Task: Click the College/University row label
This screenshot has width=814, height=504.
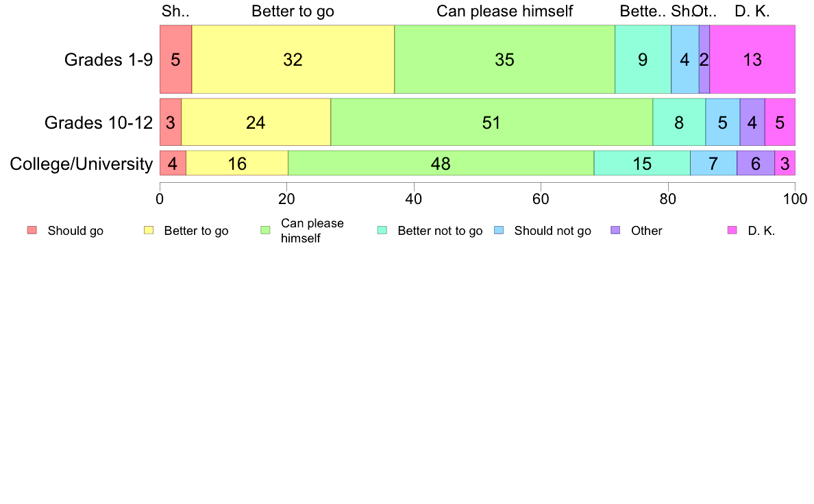Action: (82, 164)
